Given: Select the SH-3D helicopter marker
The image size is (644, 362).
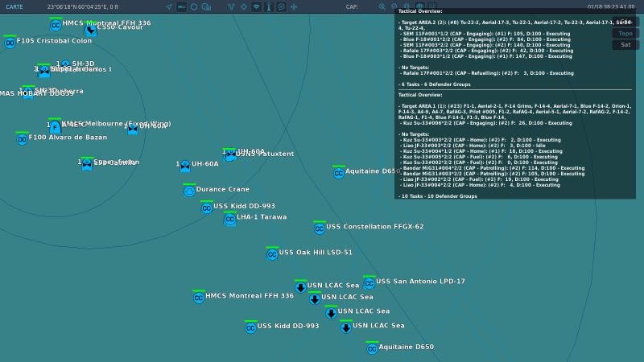Looking at the screenshot, I should tap(65, 64).
